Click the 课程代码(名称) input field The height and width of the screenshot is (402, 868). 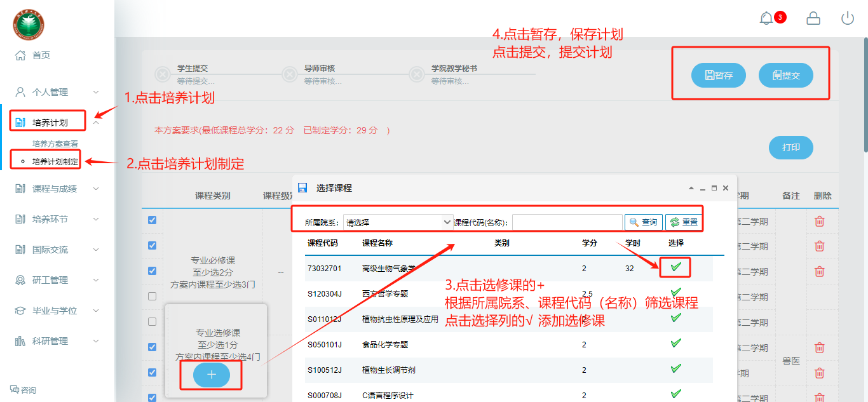point(567,222)
